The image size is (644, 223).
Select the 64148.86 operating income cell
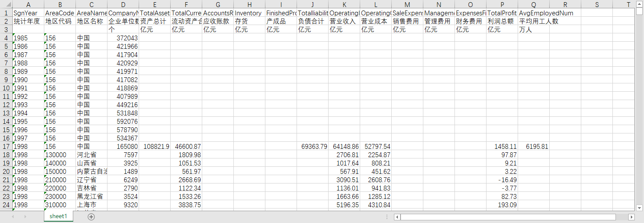344,146
